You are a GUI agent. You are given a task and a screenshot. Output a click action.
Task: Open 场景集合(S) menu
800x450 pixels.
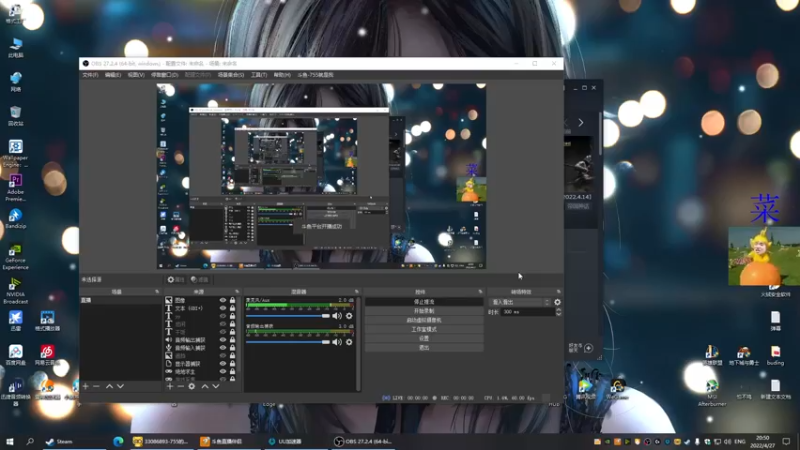[231, 75]
